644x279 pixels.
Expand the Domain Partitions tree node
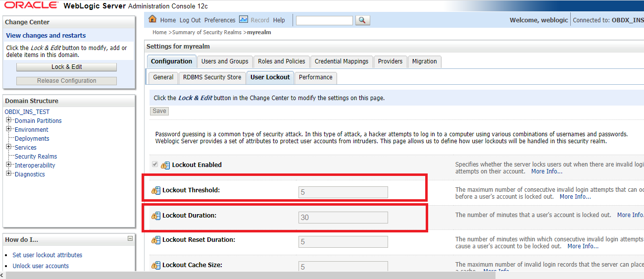[x=9, y=120]
